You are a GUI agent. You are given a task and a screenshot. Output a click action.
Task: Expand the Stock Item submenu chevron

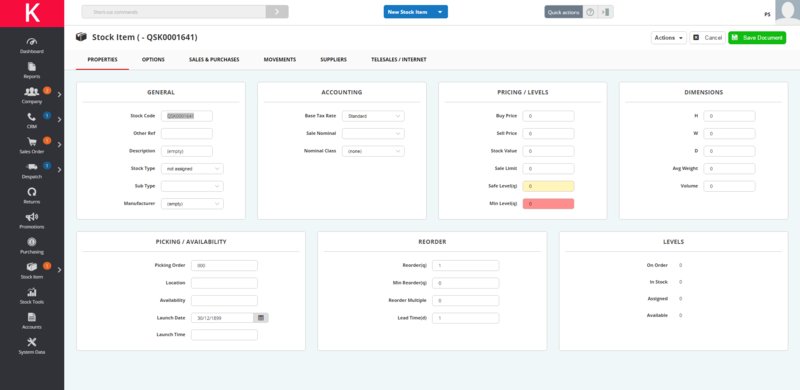pyautogui.click(x=59, y=270)
